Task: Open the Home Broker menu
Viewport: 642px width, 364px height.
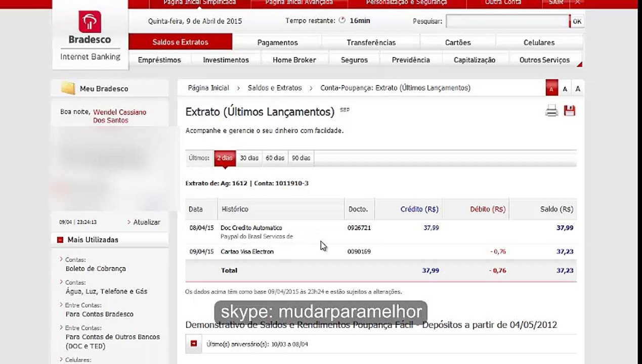Action: (x=294, y=60)
